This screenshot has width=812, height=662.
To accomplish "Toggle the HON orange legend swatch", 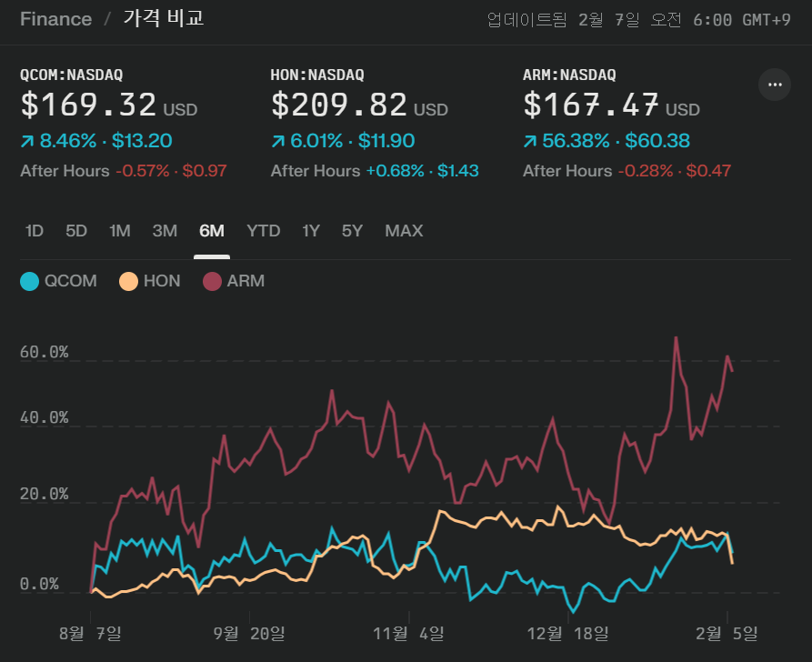I will pos(128,281).
